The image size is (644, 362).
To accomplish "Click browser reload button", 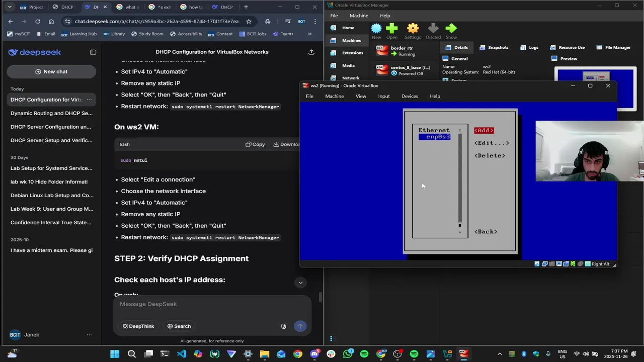I will (x=37, y=22).
